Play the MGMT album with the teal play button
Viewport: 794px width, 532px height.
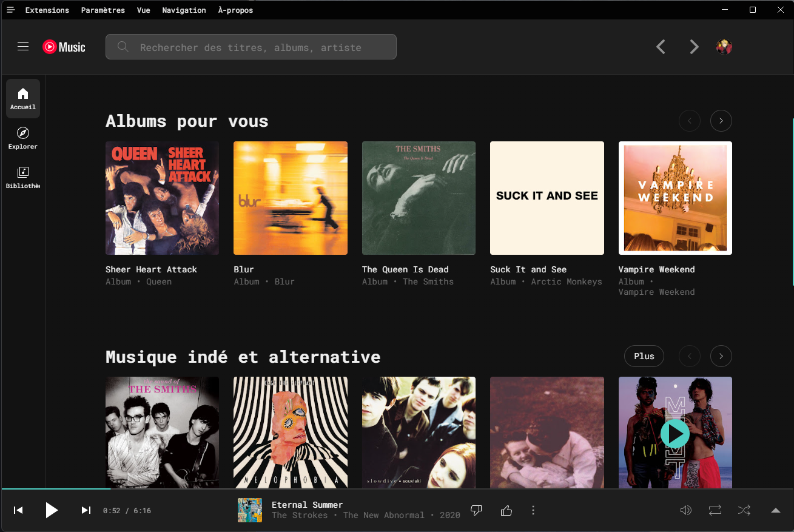click(x=675, y=433)
